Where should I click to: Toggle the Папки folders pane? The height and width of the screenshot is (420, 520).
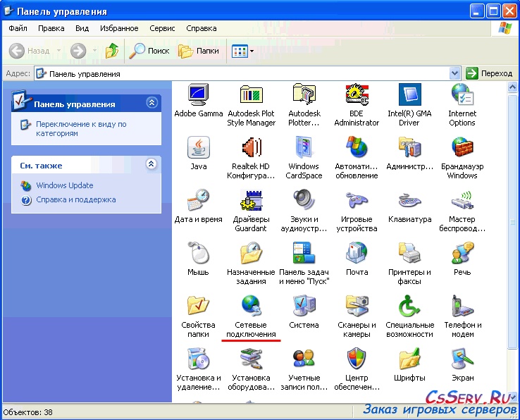[199, 51]
